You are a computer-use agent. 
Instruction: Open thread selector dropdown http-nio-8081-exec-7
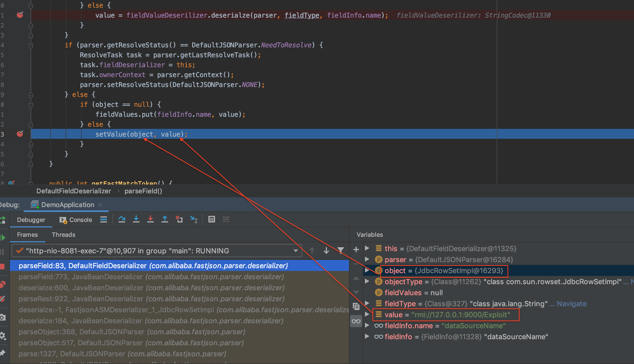[157, 251]
